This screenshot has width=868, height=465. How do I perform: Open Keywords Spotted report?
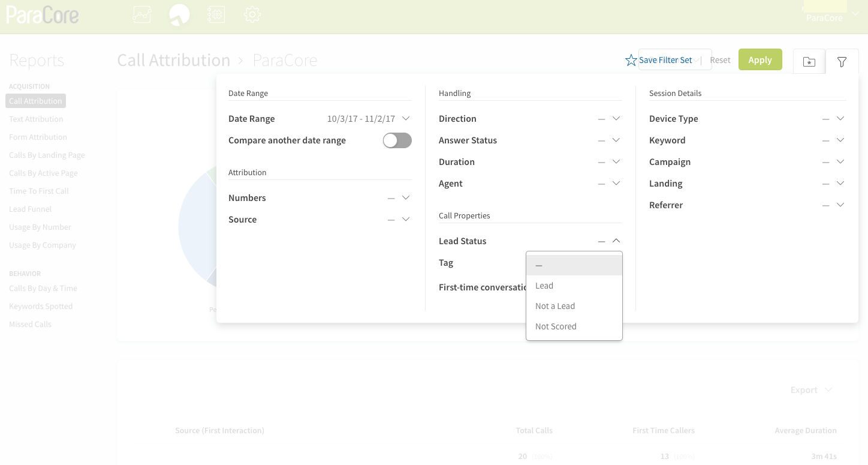[41, 306]
